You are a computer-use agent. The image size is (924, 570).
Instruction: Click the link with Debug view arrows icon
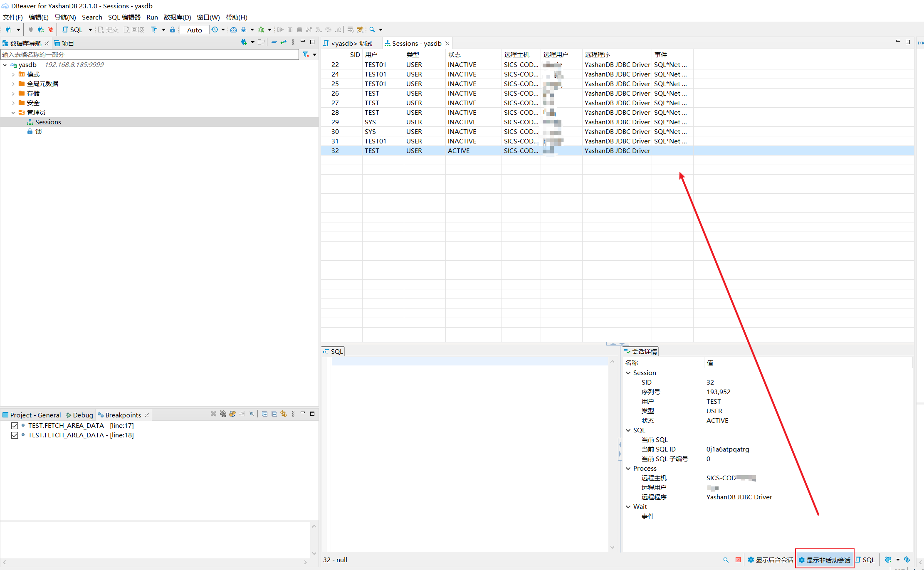point(284,414)
